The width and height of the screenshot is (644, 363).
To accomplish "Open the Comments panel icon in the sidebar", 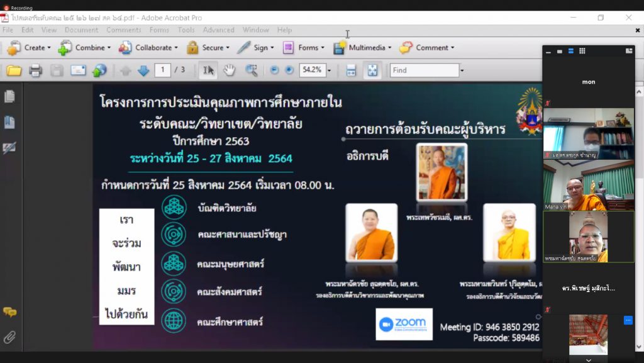I will coord(9,312).
